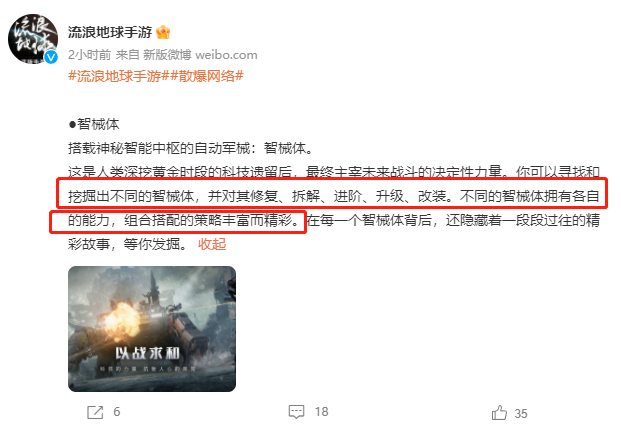Click the repost count 6
This screenshot has width=622, height=431.
point(117,412)
